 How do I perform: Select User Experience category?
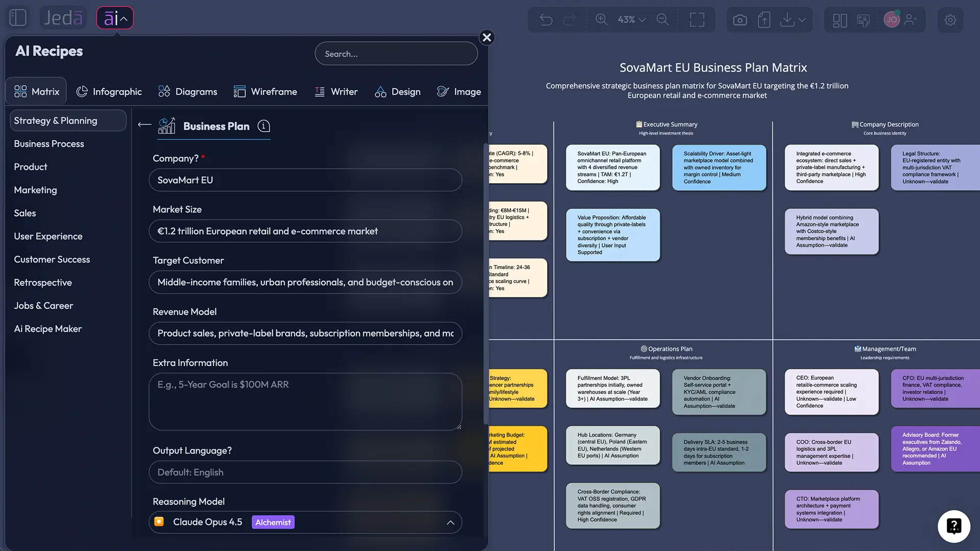coord(48,236)
